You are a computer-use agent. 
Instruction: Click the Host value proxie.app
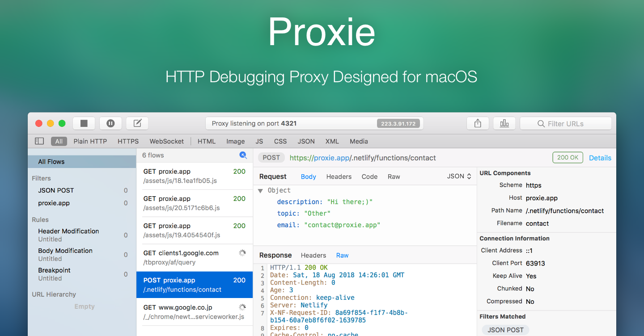[542, 198]
